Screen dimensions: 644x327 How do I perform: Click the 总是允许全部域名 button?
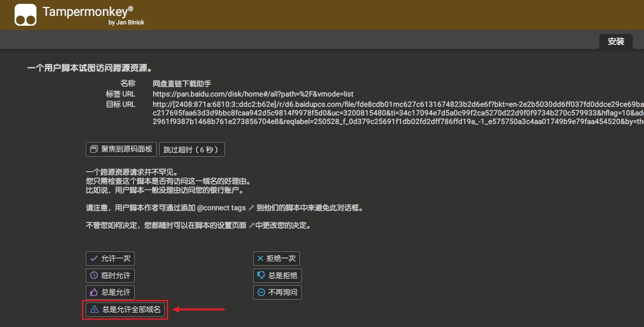125,309
